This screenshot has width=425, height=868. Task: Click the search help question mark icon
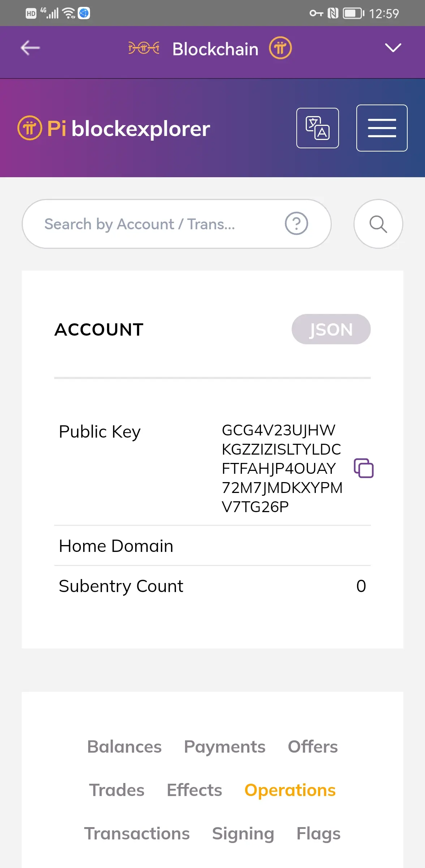coord(296,224)
